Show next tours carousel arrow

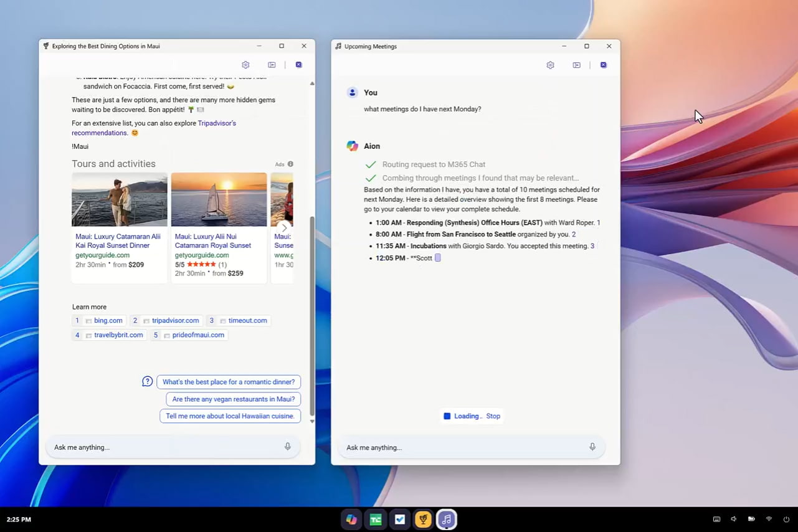point(284,227)
